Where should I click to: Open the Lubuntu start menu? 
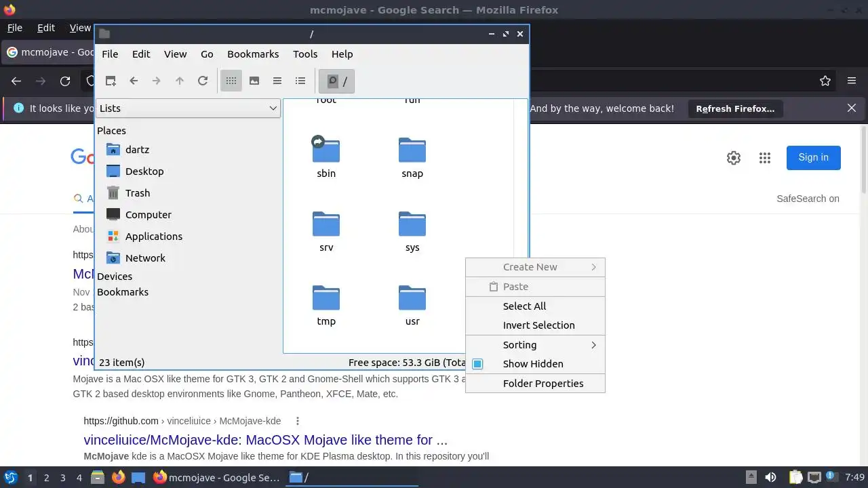click(x=11, y=478)
